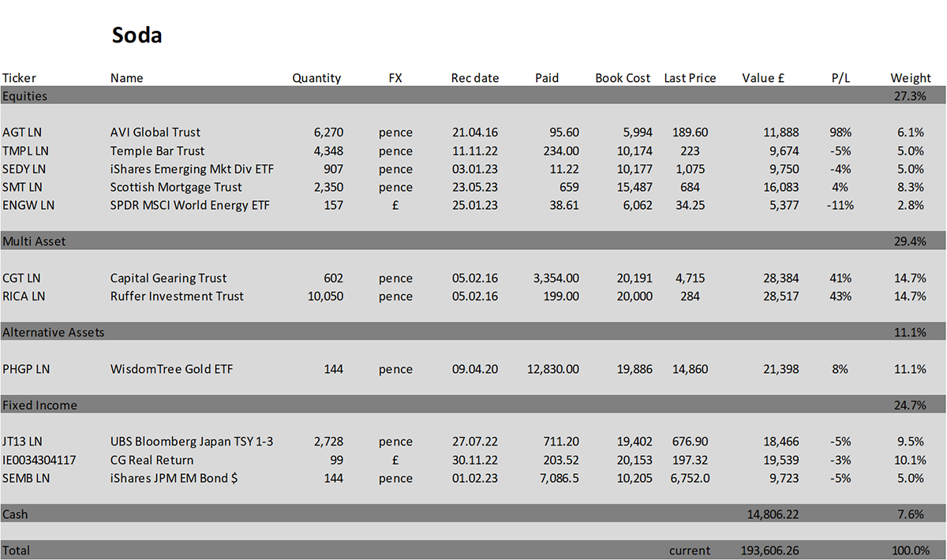Click the ENGW LN ticker cell
Viewport: 947px width, 560px height.
click(28, 205)
